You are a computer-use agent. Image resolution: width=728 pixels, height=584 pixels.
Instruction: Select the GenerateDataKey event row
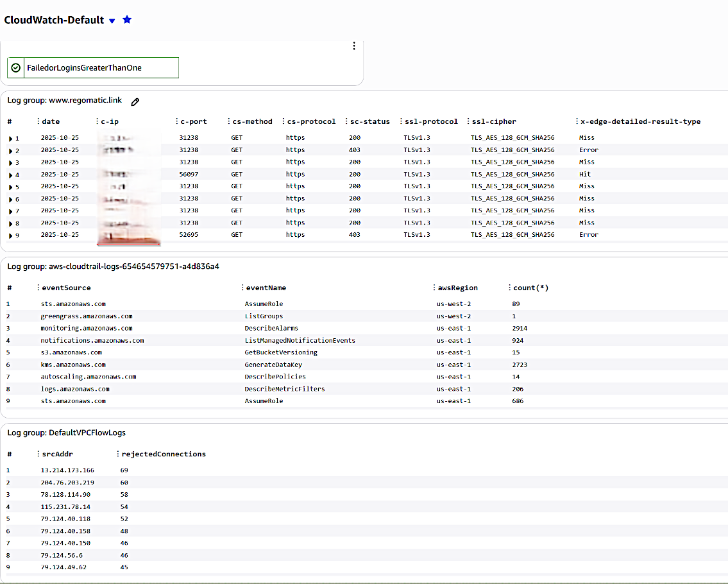coord(273,365)
